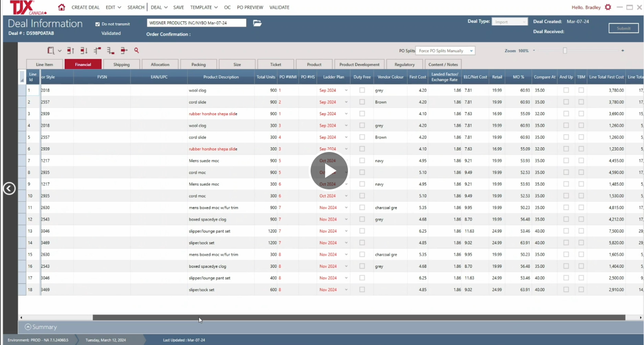Switch to the Allocation tab
Screen dimensions: 644x345
click(x=160, y=64)
